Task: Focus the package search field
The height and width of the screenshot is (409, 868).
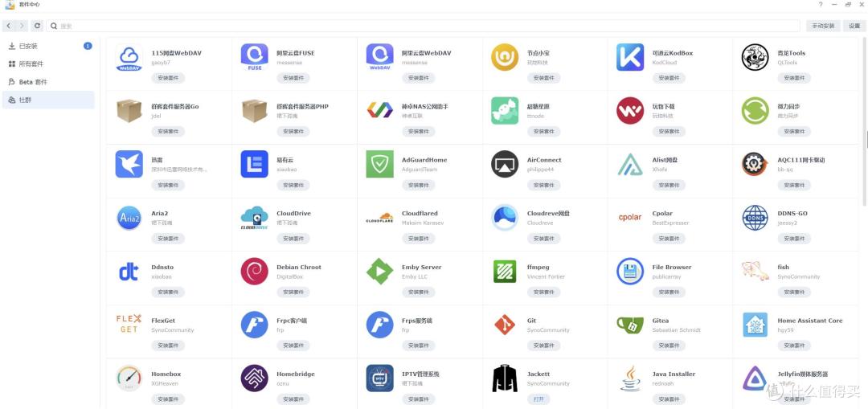Action: point(424,26)
